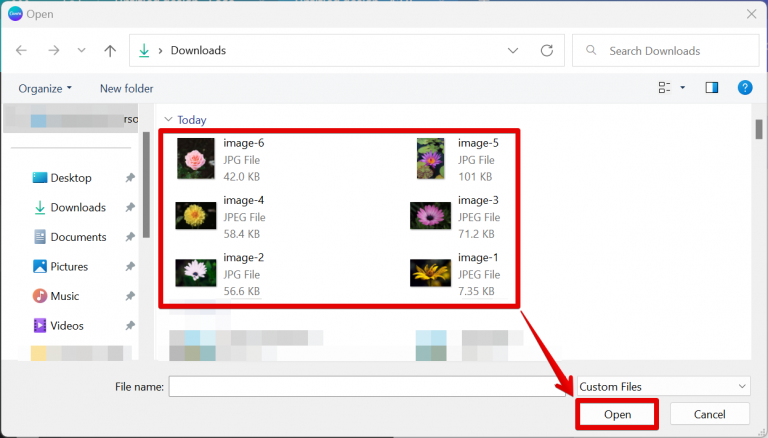Collapse the Today group
768x438 pixels.
pos(168,119)
